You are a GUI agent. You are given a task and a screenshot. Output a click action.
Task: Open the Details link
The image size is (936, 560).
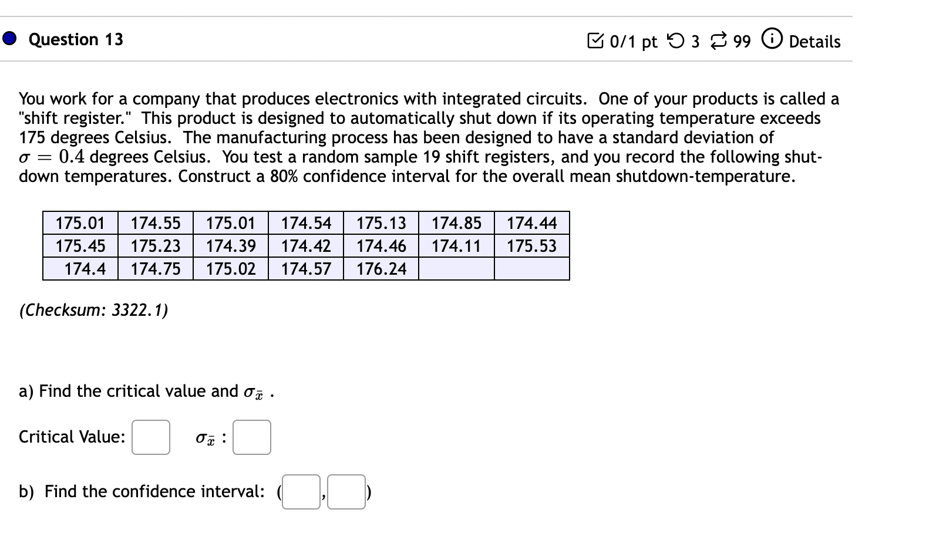(814, 42)
